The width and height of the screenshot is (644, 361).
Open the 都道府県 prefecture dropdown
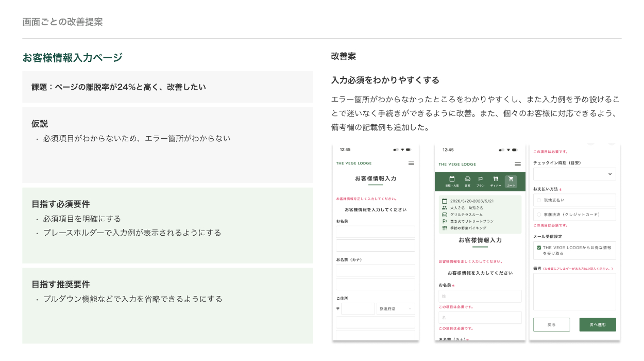(x=396, y=309)
